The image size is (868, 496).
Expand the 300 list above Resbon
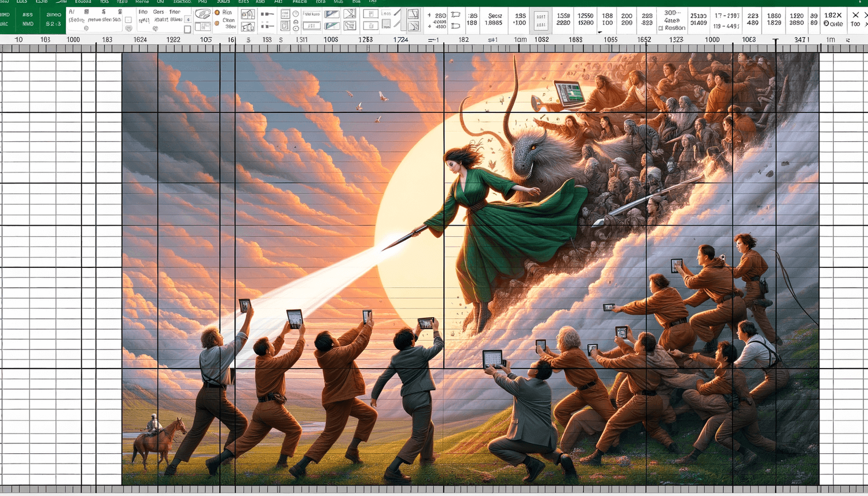[x=672, y=13]
